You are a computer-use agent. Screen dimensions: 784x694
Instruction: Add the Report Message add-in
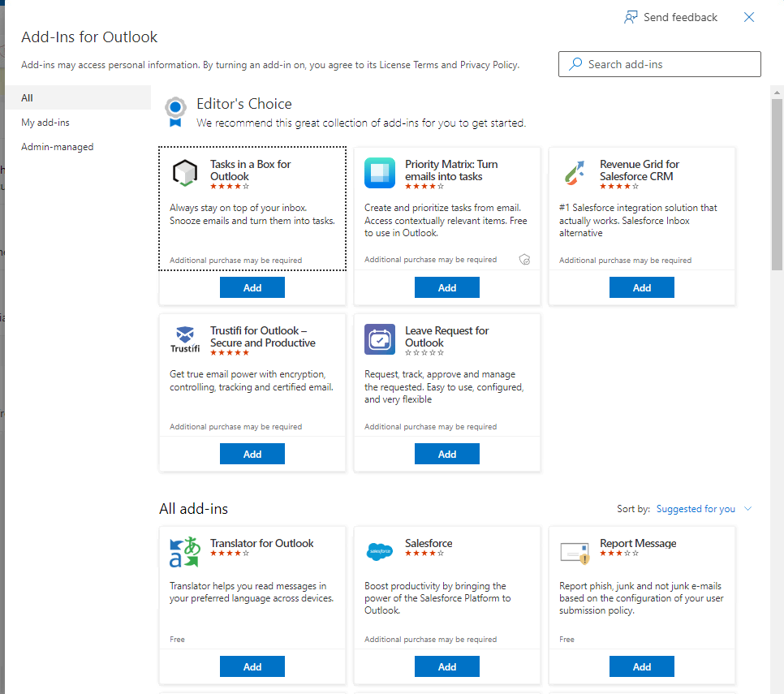(x=642, y=666)
